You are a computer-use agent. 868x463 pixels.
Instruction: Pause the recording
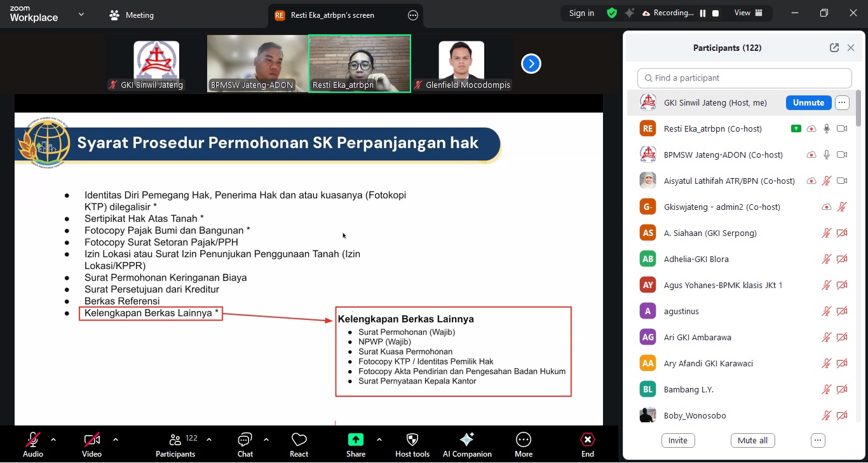[x=703, y=13]
